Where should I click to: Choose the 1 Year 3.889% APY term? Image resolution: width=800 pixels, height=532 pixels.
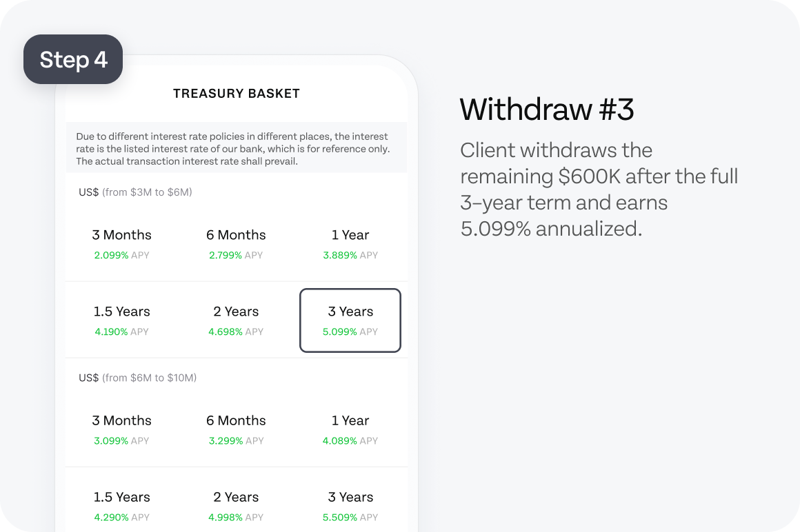pos(350,243)
